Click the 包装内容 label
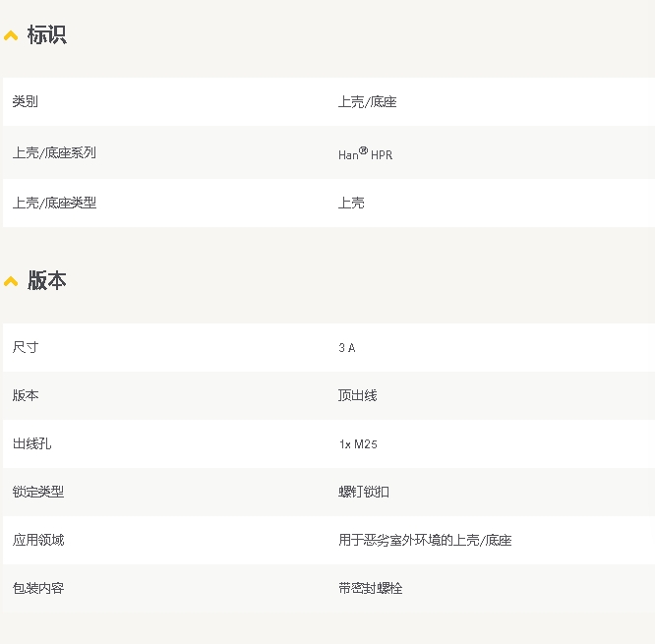This screenshot has width=655, height=644. 38,589
